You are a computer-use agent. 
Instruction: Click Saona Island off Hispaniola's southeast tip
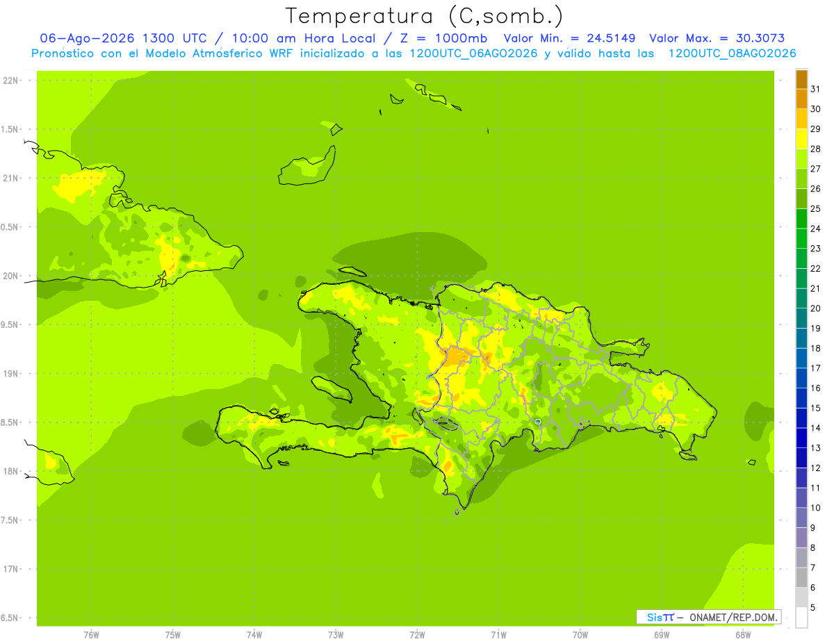689,455
